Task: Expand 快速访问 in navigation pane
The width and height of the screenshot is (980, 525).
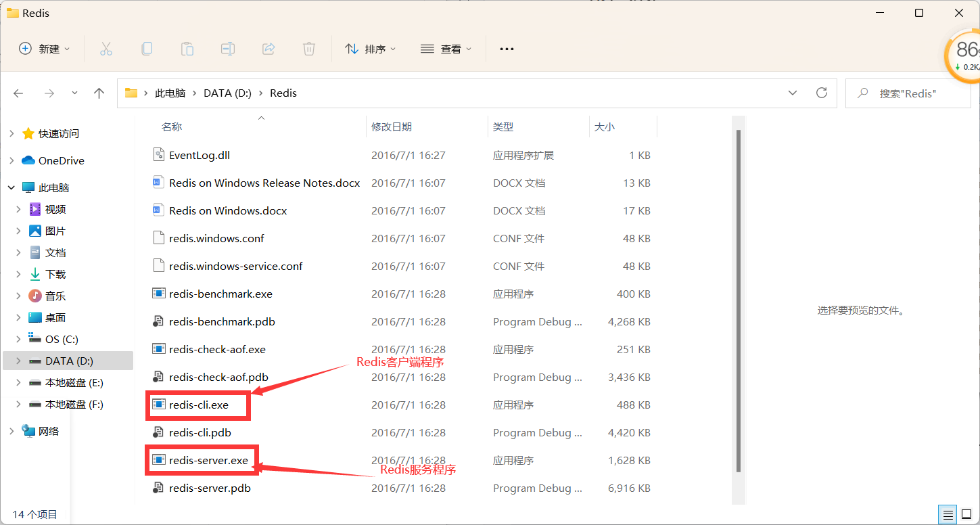Action: [x=11, y=134]
